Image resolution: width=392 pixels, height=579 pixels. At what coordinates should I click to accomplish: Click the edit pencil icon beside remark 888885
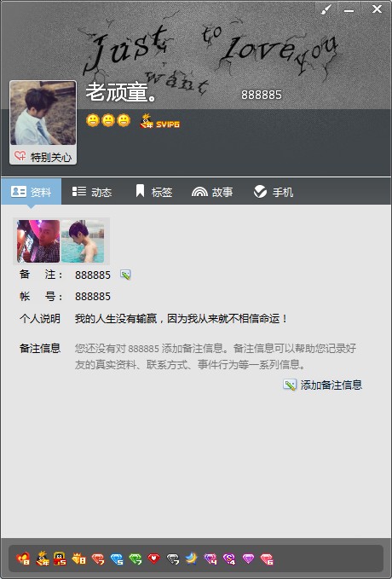125,275
